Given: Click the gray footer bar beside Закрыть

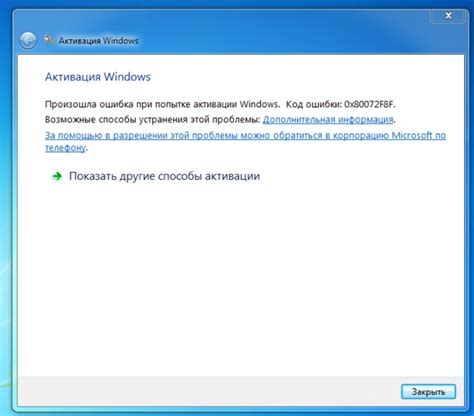Looking at the screenshot, I should pyautogui.click(x=207, y=392).
